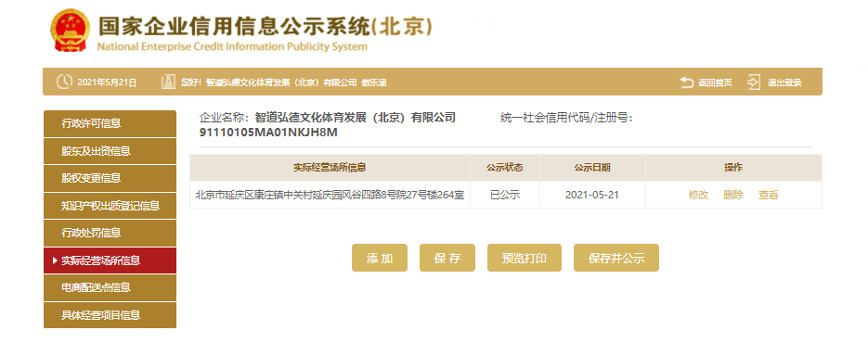The height and width of the screenshot is (343, 868).
Task: Click the return-home arrow icon
Action: (686, 83)
